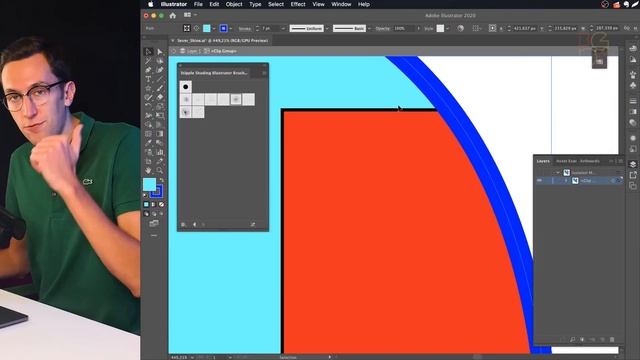This screenshot has width=640, height=360.
Task: Open the Object menu
Action: click(x=234, y=4)
